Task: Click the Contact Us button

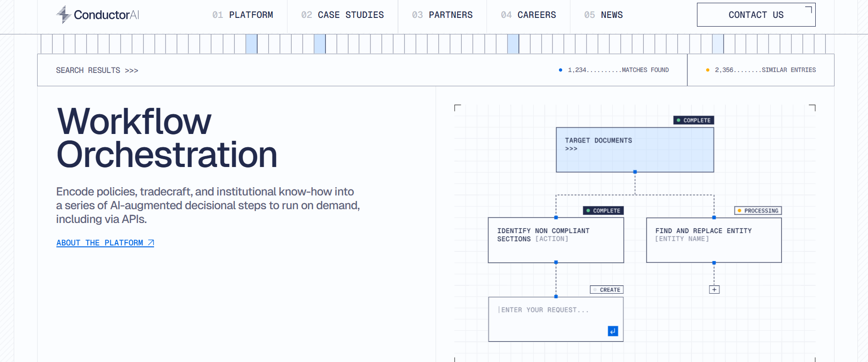Action: click(756, 15)
